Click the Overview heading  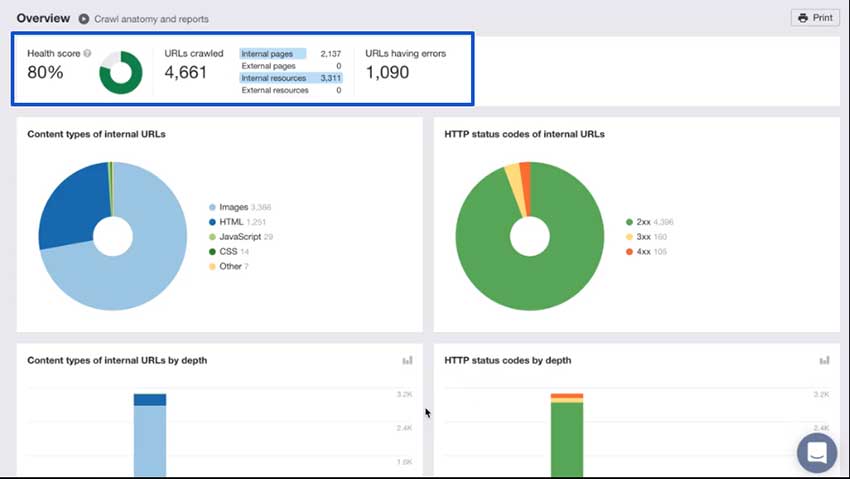43,18
